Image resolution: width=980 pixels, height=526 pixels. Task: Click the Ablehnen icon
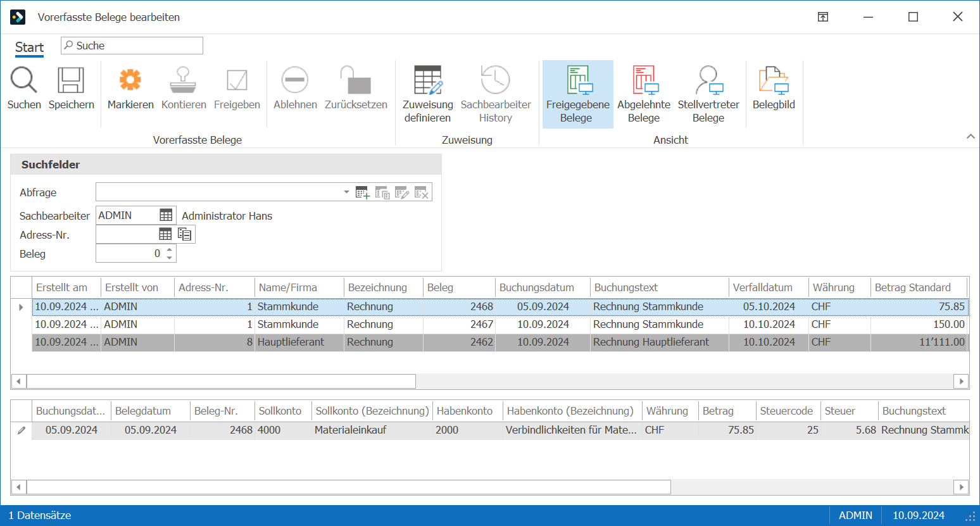pos(295,80)
